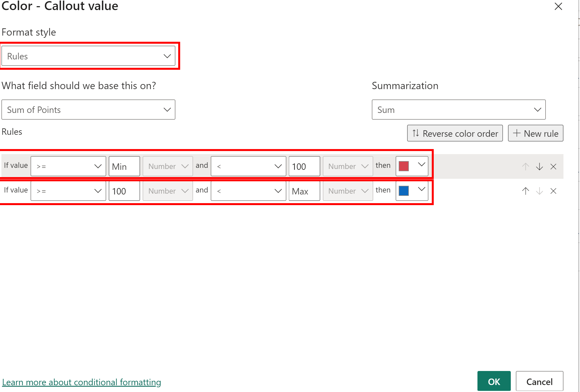
Task: Click the disabled up arrow on the first rule
Action: pyautogui.click(x=526, y=167)
